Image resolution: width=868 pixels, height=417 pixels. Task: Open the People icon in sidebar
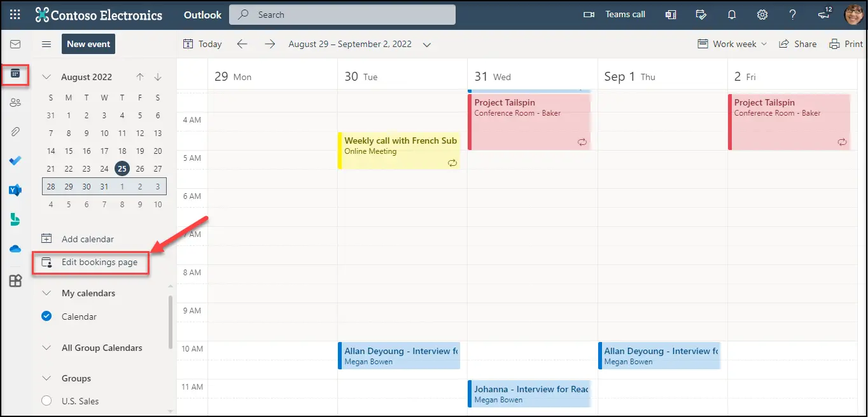click(15, 102)
